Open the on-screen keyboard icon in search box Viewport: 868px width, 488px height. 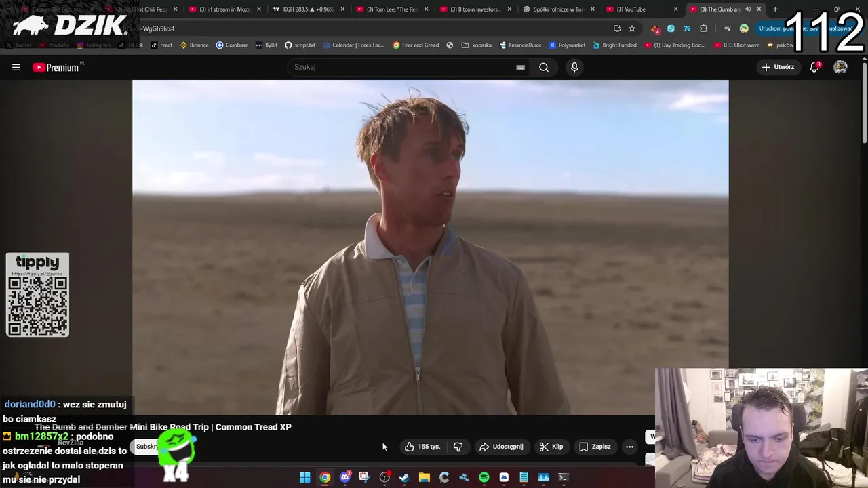[x=520, y=67]
